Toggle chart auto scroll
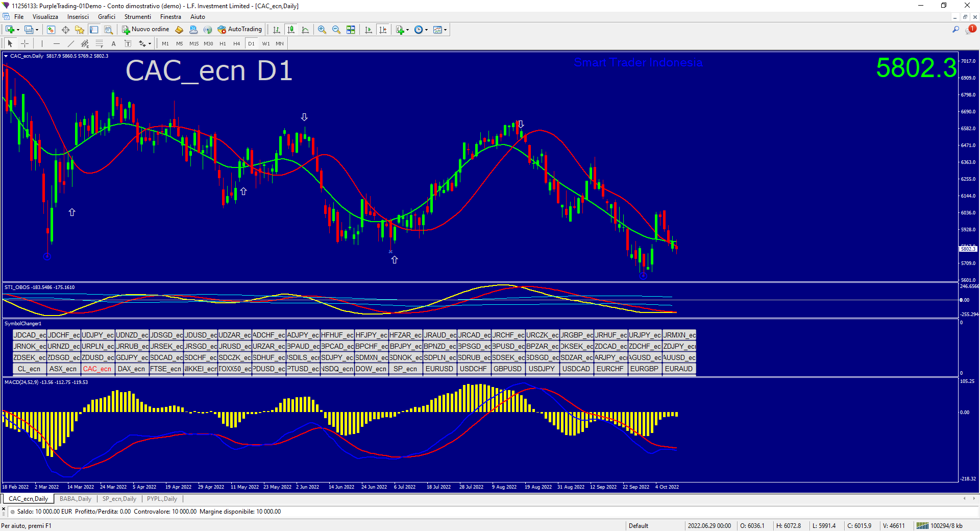 369,30
